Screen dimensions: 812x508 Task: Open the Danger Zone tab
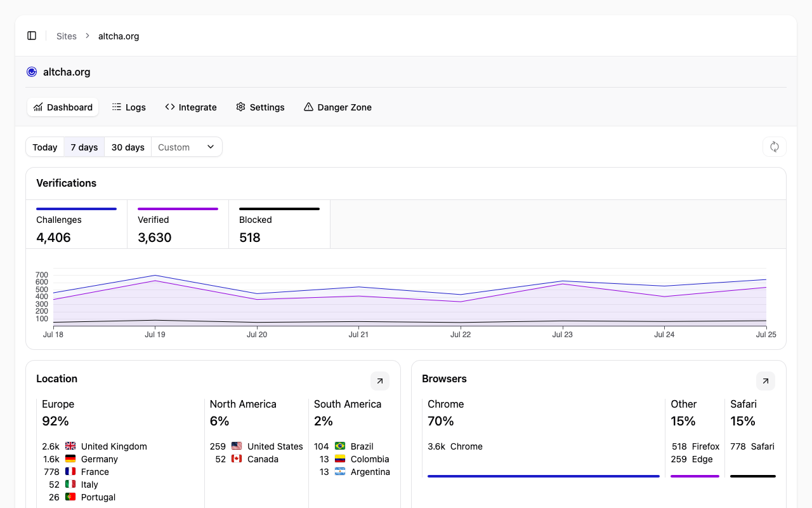(x=337, y=107)
